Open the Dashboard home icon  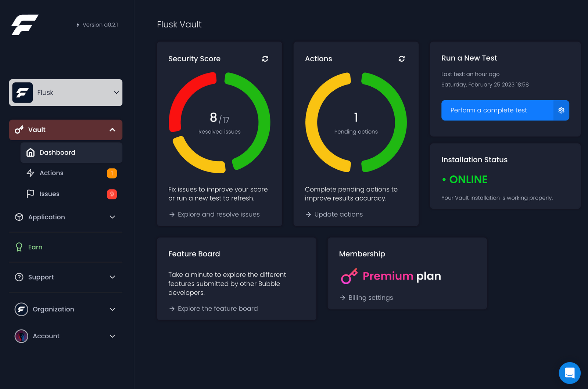tap(30, 152)
